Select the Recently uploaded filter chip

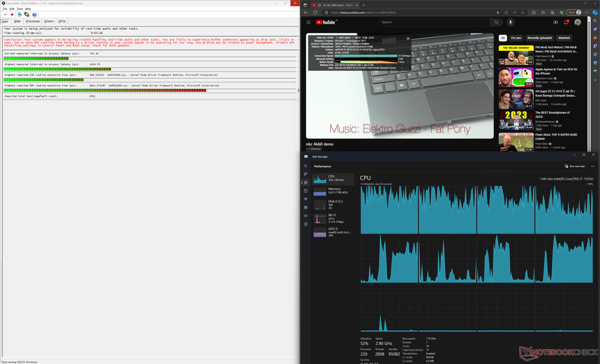pos(539,38)
